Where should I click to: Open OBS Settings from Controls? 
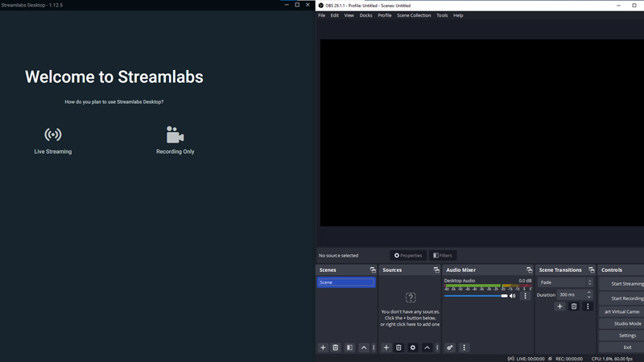621,335
